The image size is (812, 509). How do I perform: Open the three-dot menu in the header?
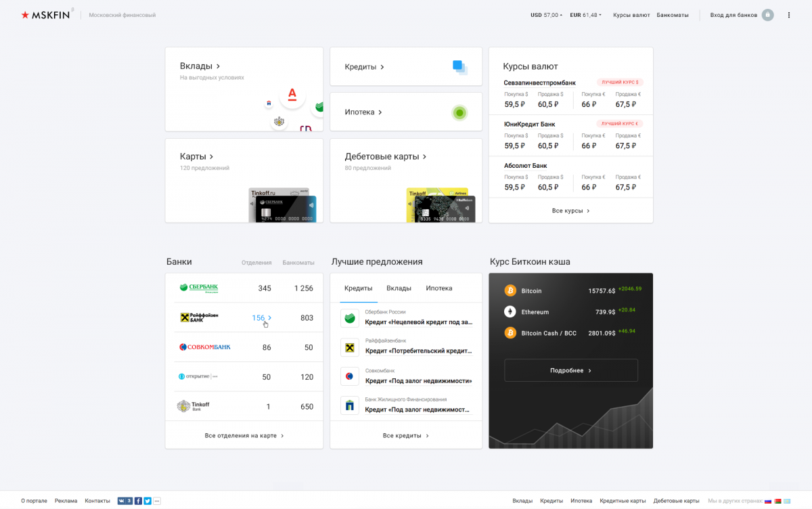(789, 15)
